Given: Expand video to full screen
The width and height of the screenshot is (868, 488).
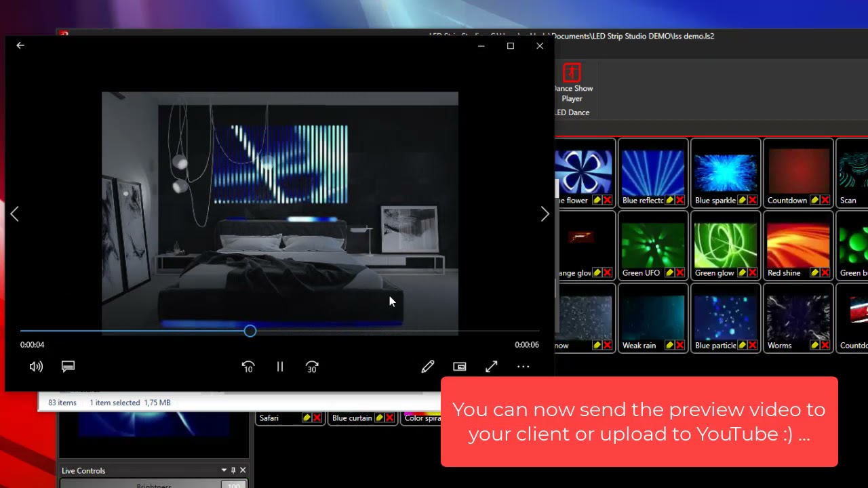Looking at the screenshot, I should 492,367.
